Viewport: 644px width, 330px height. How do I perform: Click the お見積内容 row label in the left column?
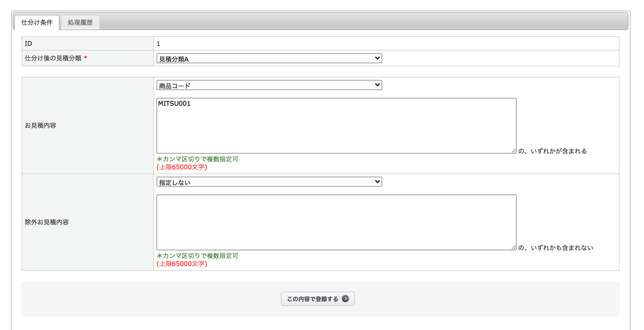40,126
